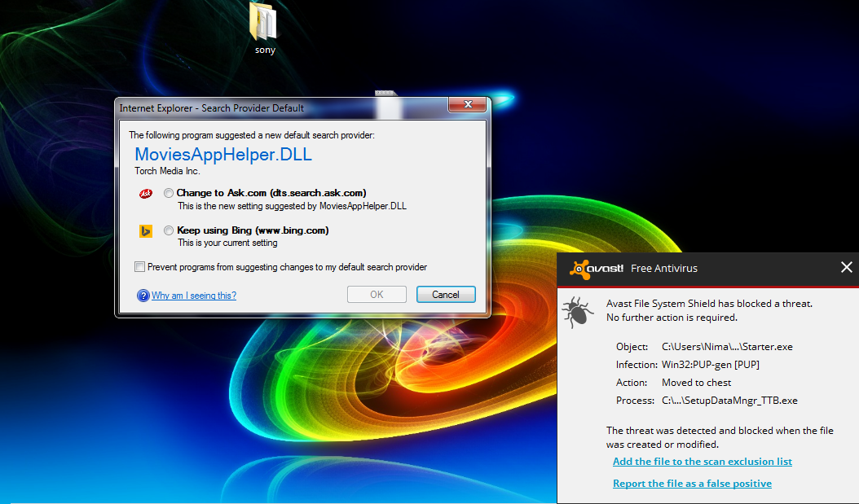Report the file as a false positive

click(x=692, y=483)
